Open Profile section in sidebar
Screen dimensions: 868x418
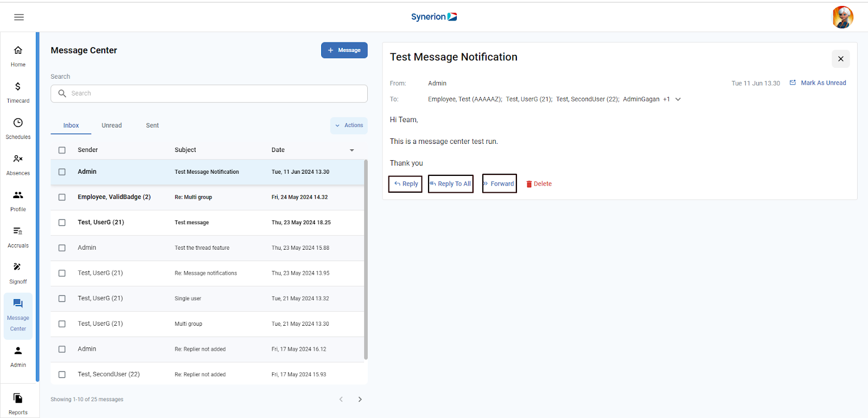coord(18,201)
